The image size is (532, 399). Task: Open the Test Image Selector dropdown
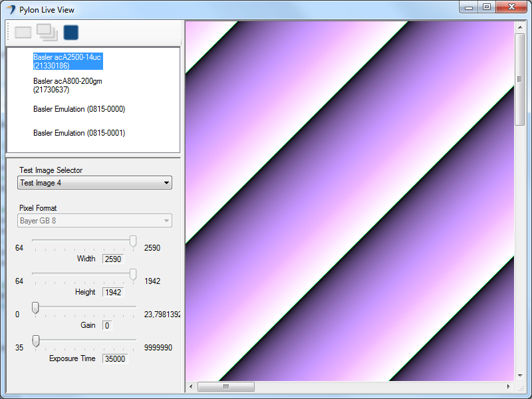tap(94, 183)
